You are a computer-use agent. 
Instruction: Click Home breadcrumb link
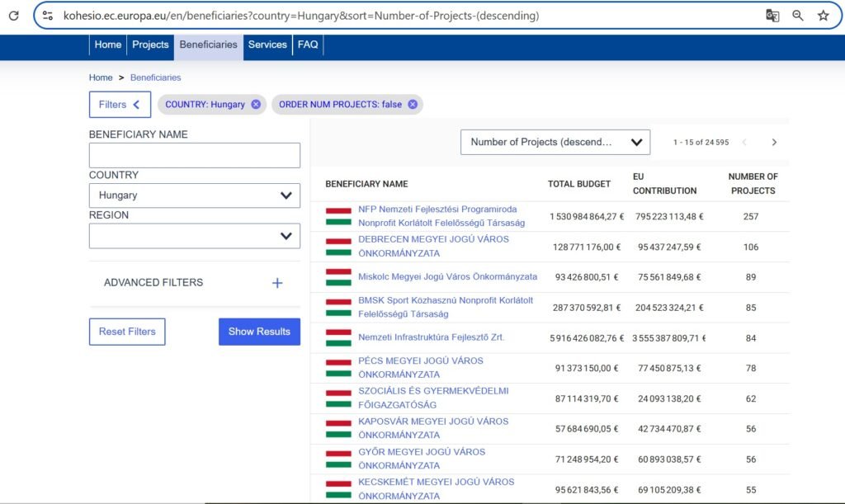click(x=101, y=78)
